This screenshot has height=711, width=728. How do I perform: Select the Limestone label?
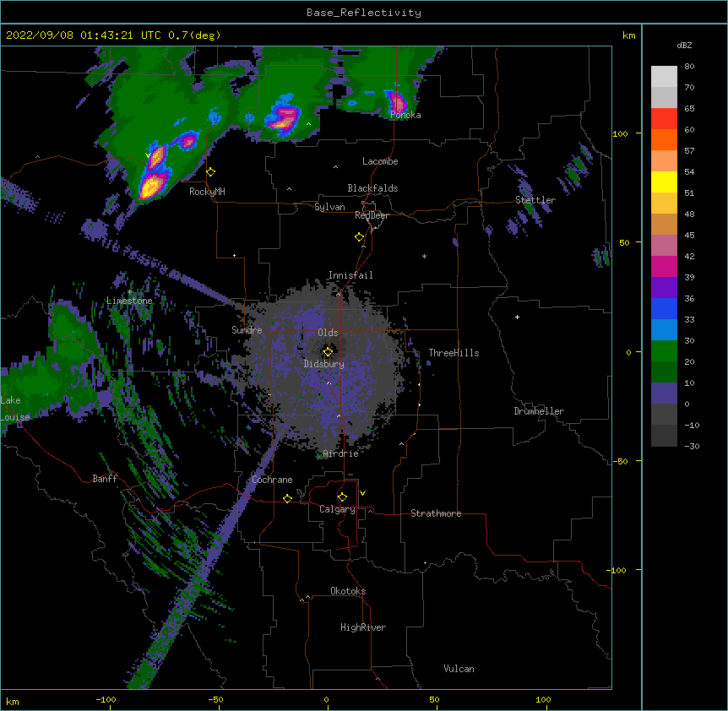pos(129,301)
